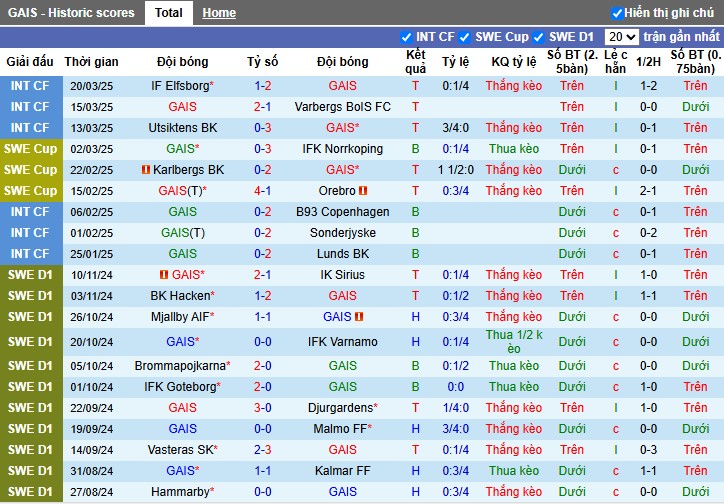This screenshot has width=724, height=504.
Task: Click Djurgardens team name
Action: (341, 408)
